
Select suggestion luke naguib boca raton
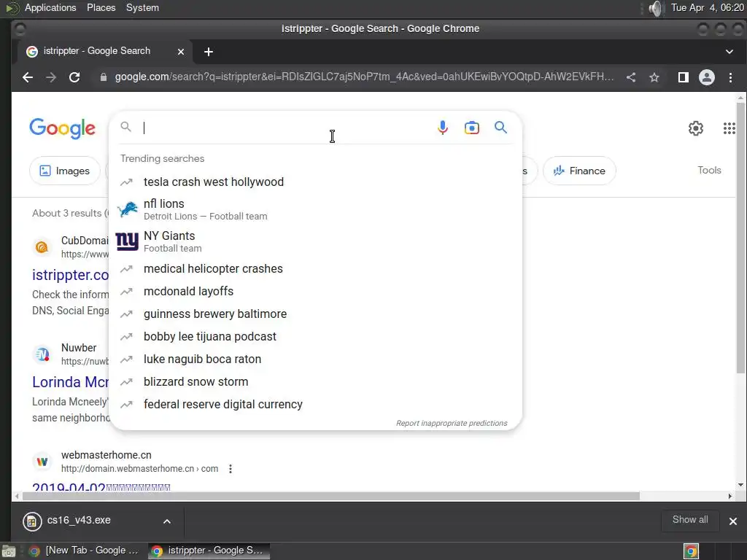[315, 359]
